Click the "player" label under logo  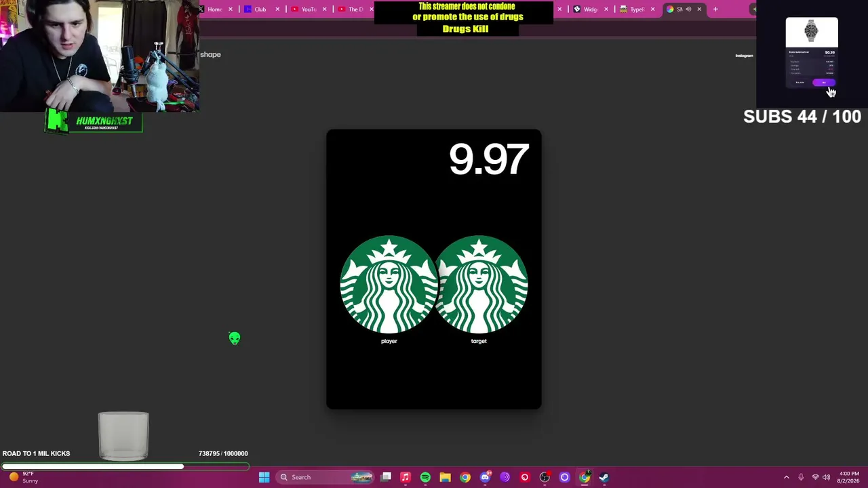(x=389, y=341)
